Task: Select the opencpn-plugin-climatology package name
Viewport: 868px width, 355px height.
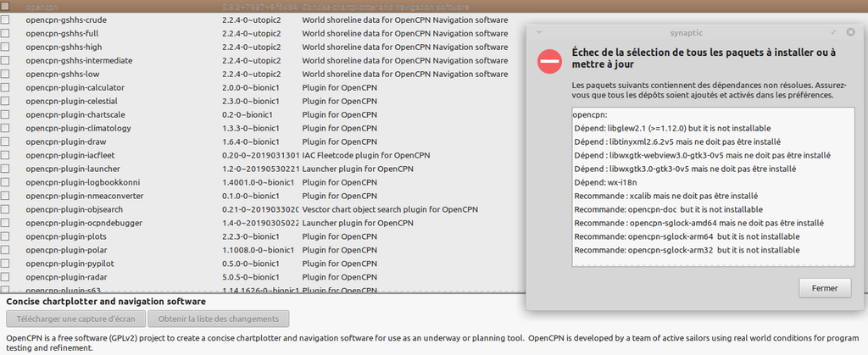Action: coord(78,128)
